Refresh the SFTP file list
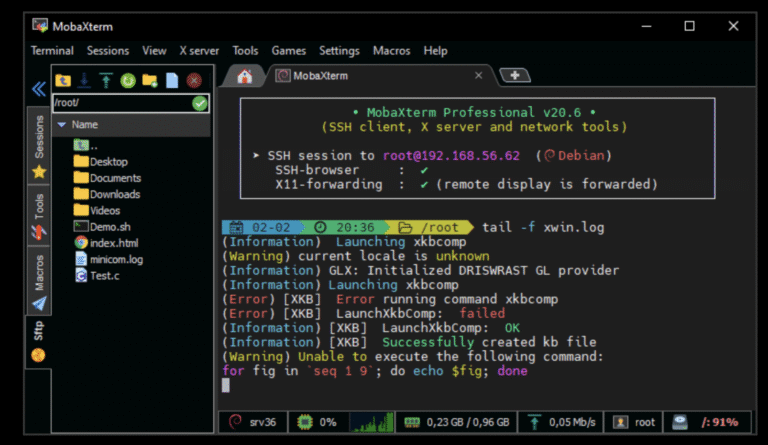Image resolution: width=768 pixels, height=445 pixels. pyautogui.click(x=128, y=80)
